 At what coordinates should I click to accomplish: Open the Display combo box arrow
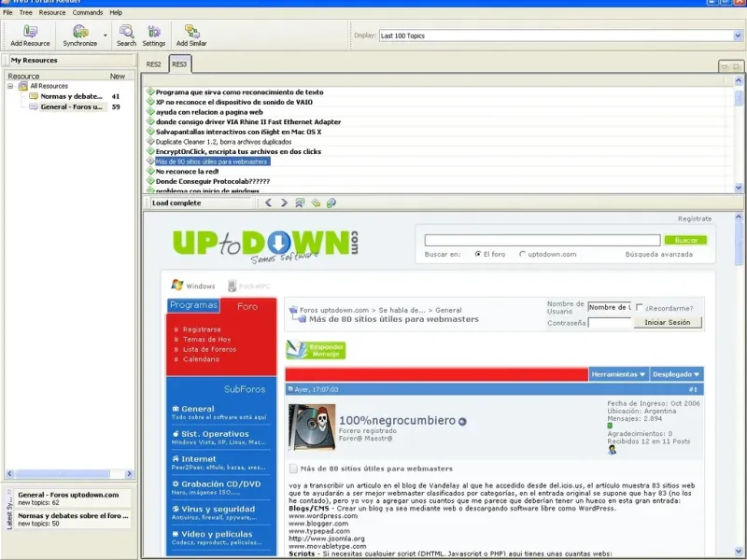[x=738, y=35]
